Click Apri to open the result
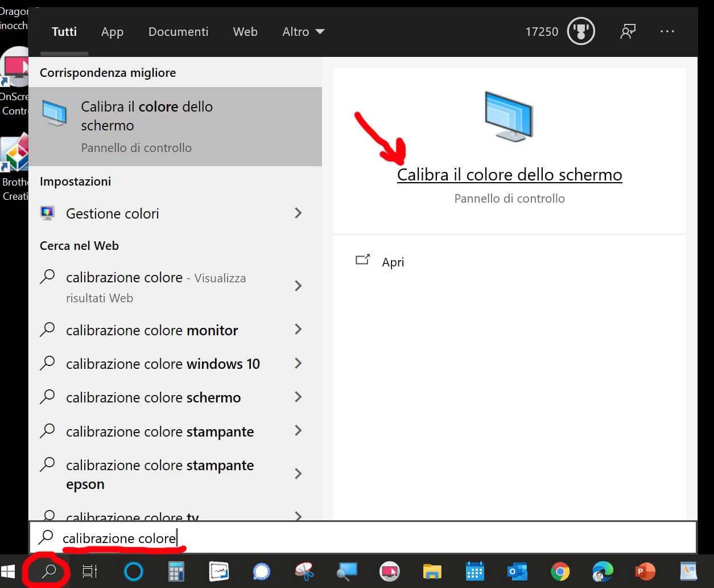Image resolution: width=714 pixels, height=588 pixels. point(393,262)
